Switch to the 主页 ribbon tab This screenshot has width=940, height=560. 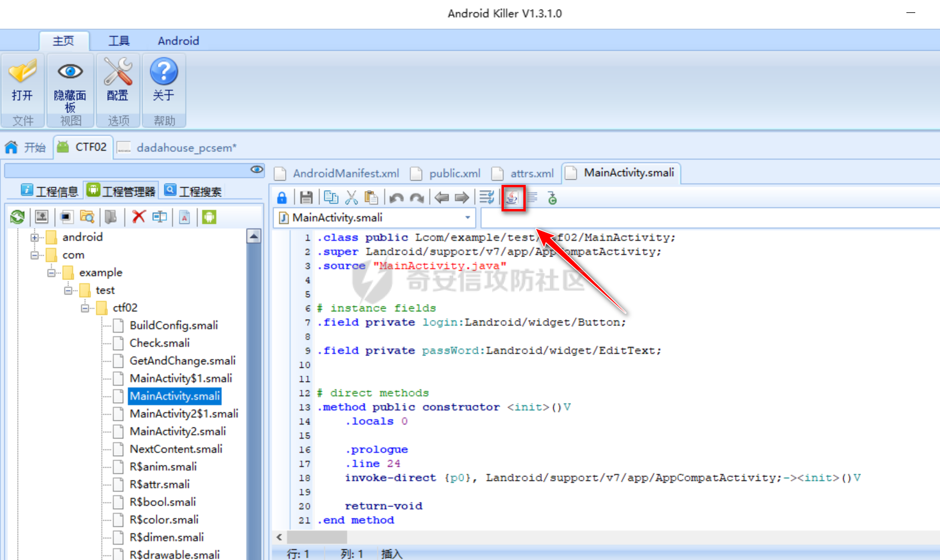64,41
